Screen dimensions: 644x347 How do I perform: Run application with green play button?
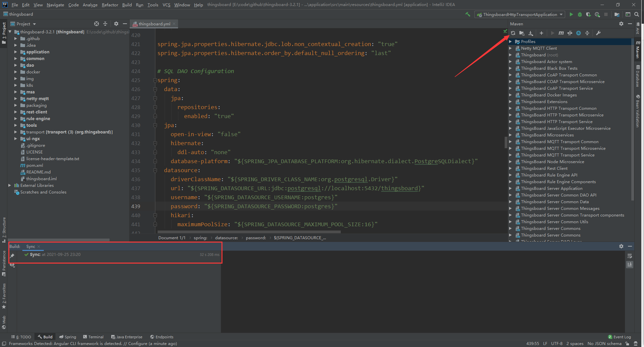click(571, 15)
